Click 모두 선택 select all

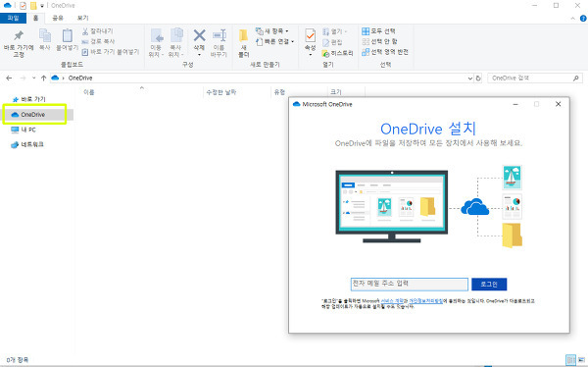378,30
